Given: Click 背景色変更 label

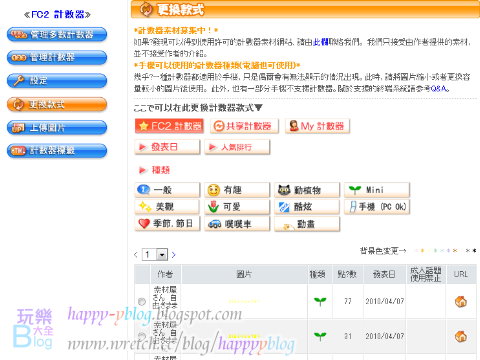Looking at the screenshot, I should (x=383, y=251).
